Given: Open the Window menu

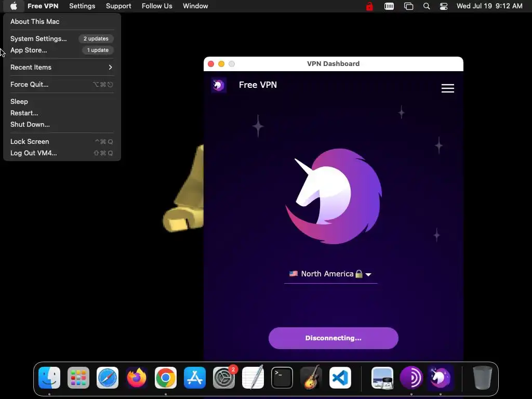Looking at the screenshot, I should click(195, 6).
